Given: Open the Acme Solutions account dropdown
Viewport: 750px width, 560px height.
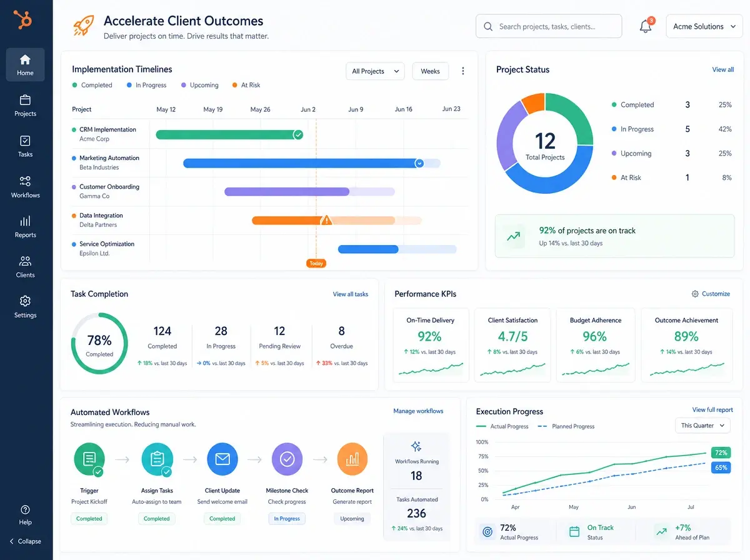Looking at the screenshot, I should pyautogui.click(x=704, y=26).
